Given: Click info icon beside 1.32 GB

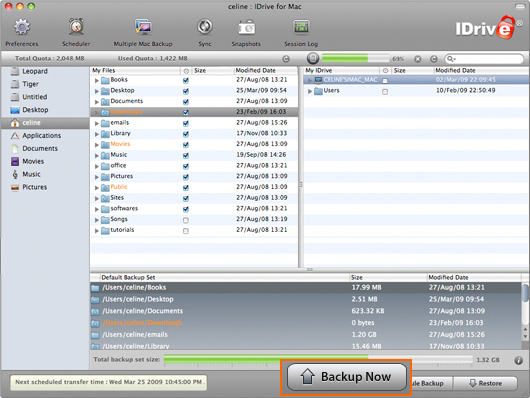Looking at the screenshot, I should [x=519, y=360].
